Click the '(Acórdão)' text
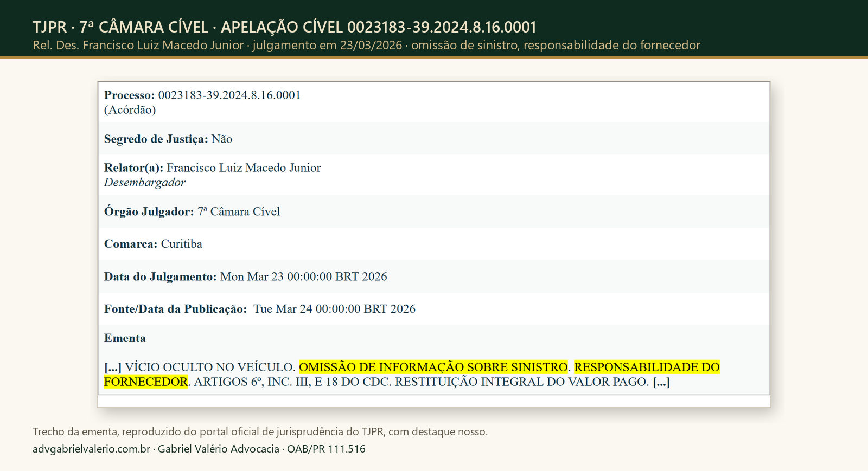Viewport: 868px width, 471px height. 130,110
